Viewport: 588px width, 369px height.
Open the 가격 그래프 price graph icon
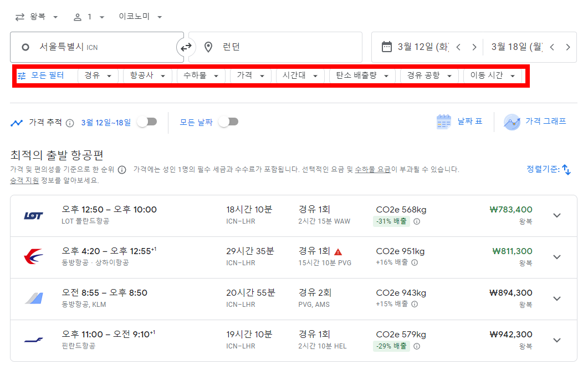click(512, 122)
